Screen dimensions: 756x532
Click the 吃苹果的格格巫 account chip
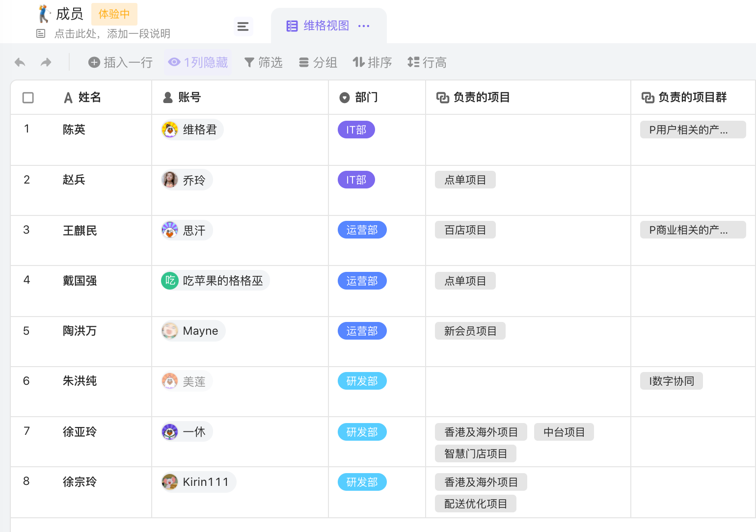point(216,281)
